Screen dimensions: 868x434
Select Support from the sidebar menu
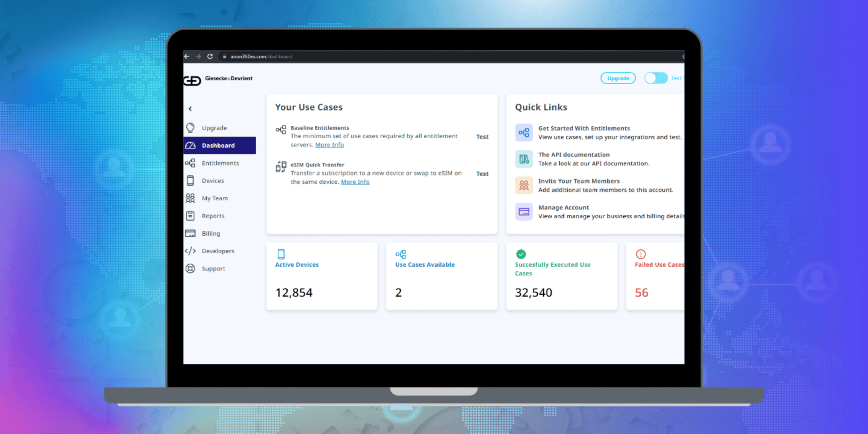coord(191,269)
